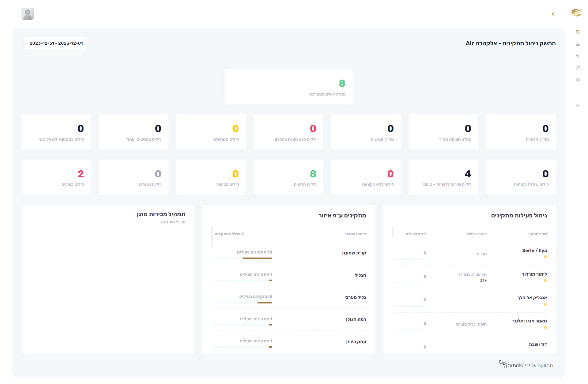588x384 pixels.
Task: Click the half-star icon in the sidebar
Action: click(x=578, y=56)
